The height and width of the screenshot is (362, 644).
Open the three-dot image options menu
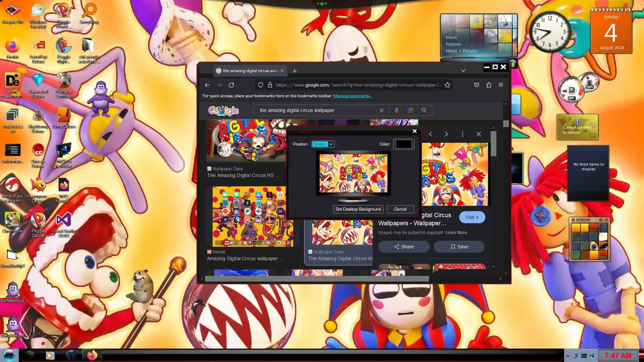tap(462, 134)
